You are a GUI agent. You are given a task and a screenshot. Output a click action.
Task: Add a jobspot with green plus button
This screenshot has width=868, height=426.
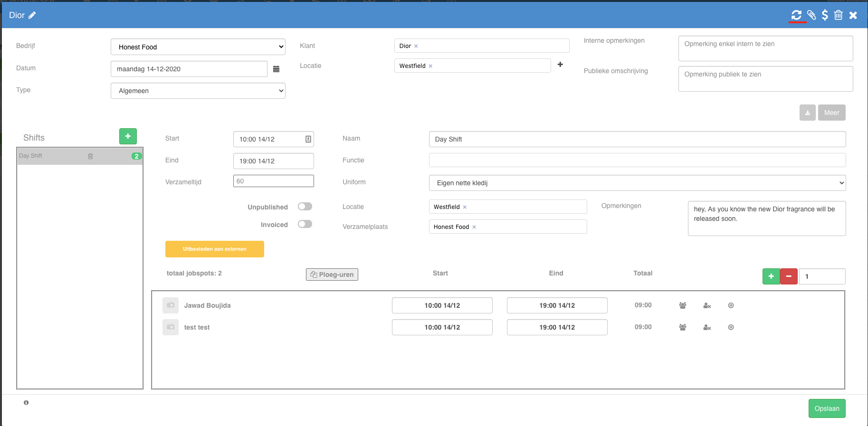771,276
